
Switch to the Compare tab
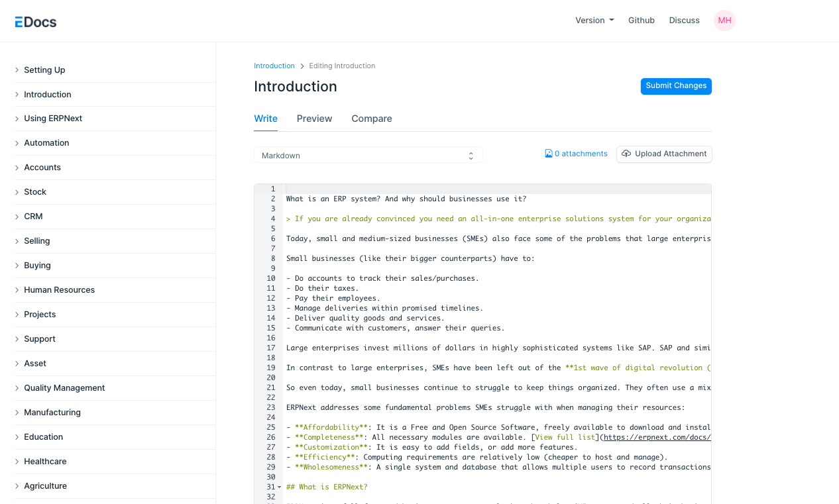(371, 119)
